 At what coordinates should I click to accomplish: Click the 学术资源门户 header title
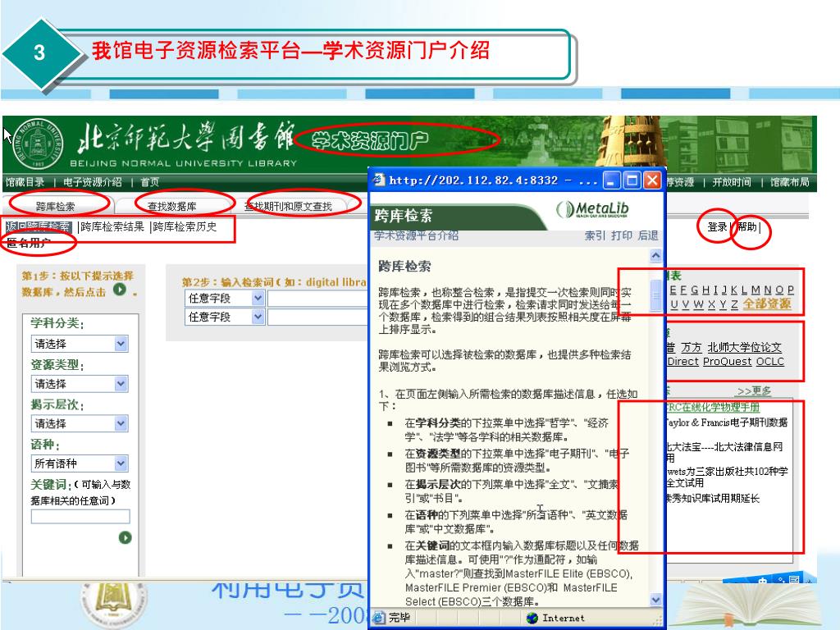pyautogui.click(x=370, y=140)
